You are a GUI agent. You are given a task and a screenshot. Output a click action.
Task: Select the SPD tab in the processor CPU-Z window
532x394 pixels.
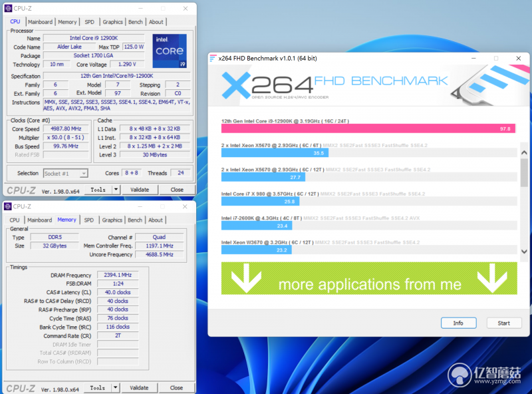tap(90, 22)
